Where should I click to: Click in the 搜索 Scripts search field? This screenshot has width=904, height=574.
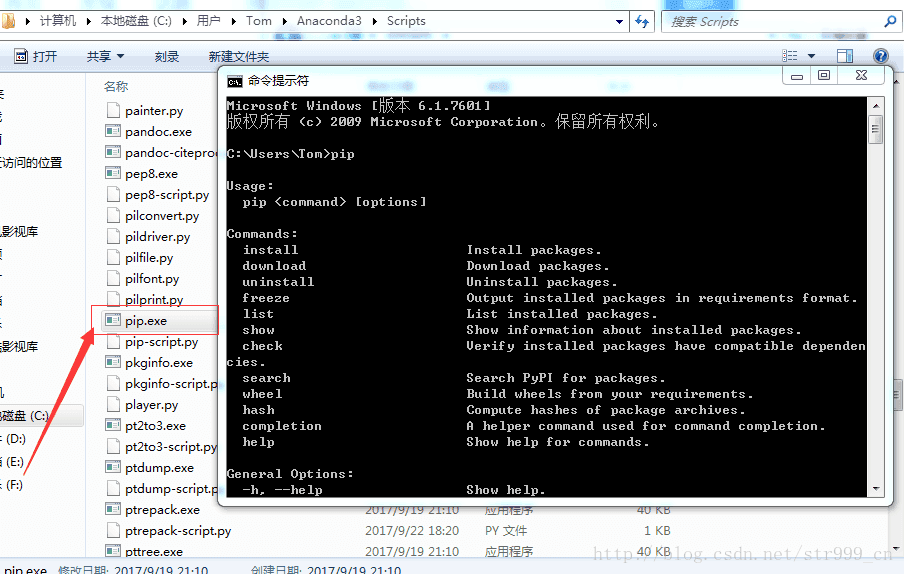point(770,21)
